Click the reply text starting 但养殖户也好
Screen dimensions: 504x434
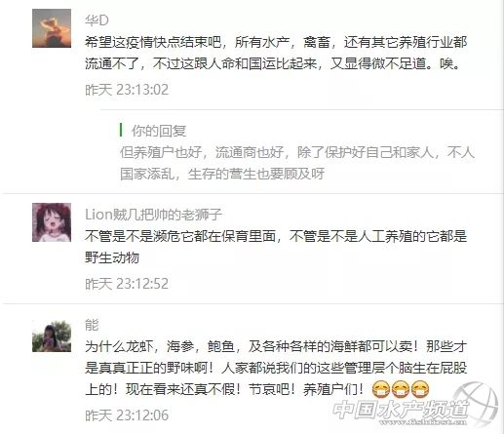pyautogui.click(x=297, y=163)
